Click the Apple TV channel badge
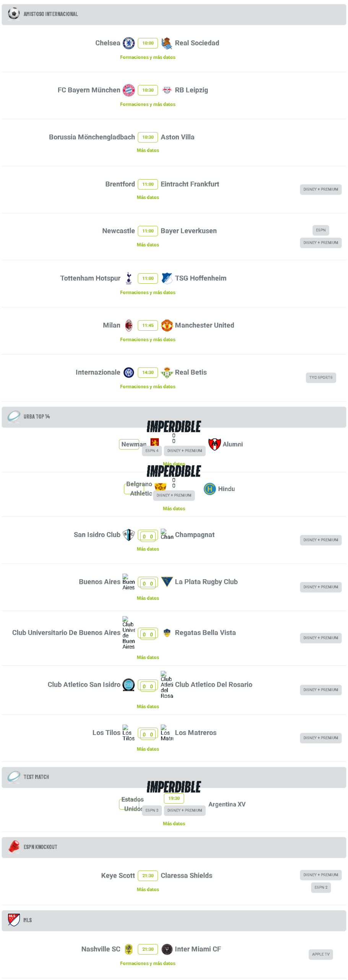The image size is (348, 980). 321,954
